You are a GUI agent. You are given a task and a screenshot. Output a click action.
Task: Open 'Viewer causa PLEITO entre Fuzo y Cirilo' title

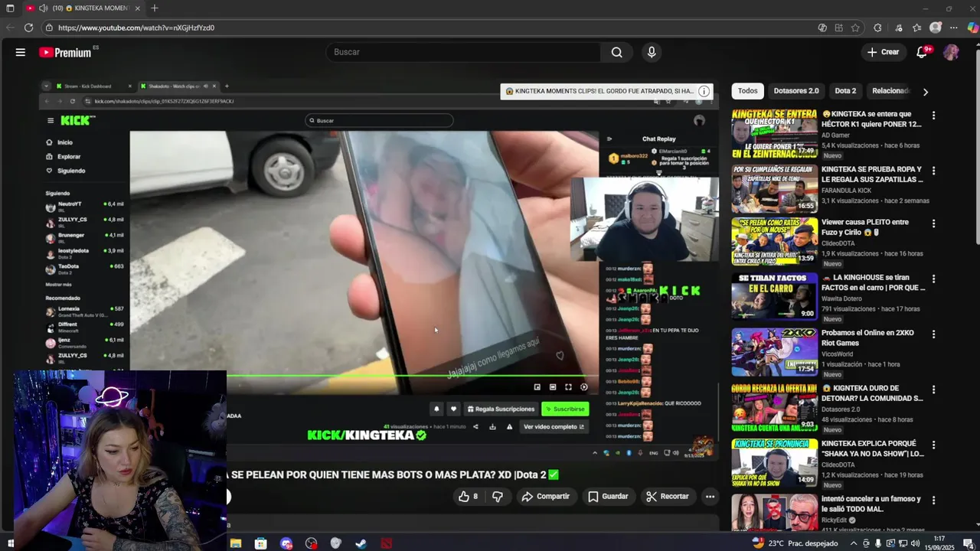pos(866,227)
